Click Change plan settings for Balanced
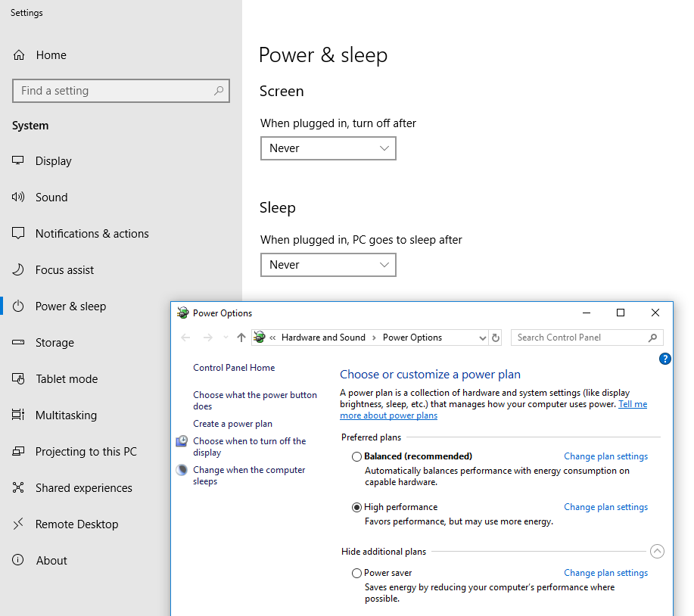 605,456
